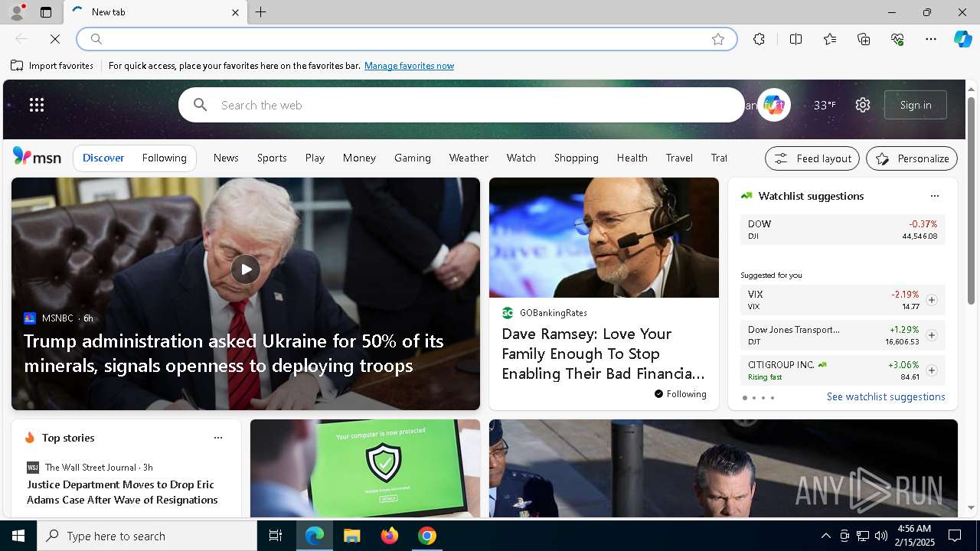Screen dimensions: 980x551
Task: Follow the Manage favorites now link
Action: coord(409,66)
